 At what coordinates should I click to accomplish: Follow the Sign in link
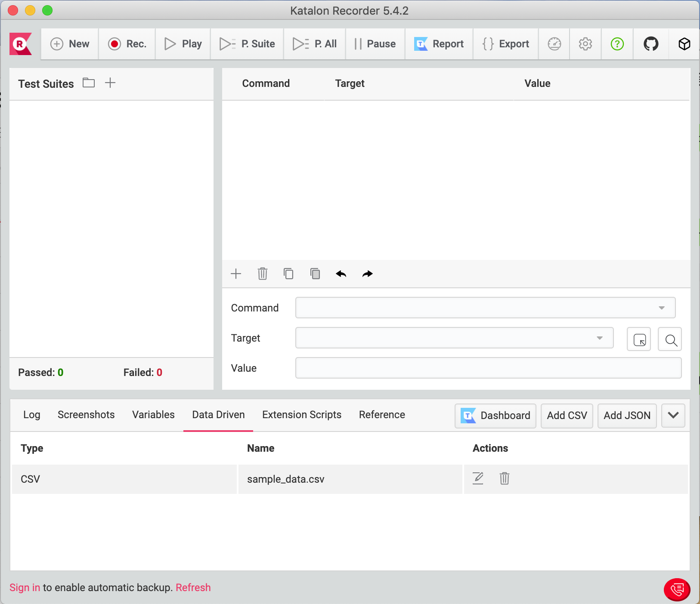tap(25, 588)
